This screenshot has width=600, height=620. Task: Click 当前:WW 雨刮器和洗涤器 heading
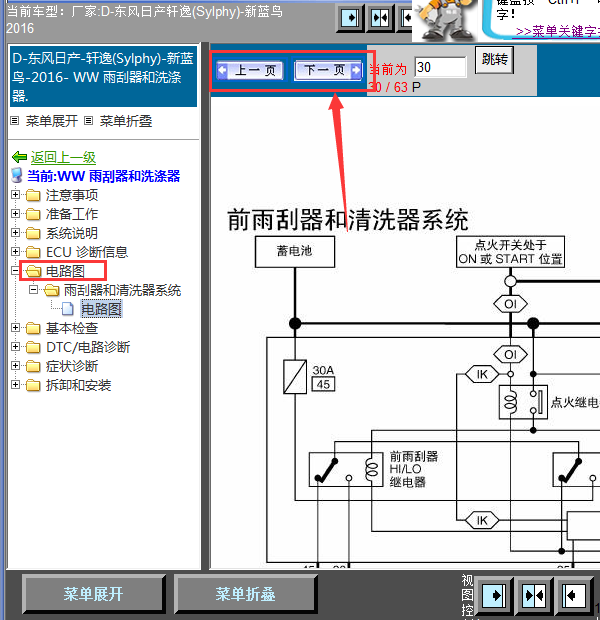coord(104,176)
